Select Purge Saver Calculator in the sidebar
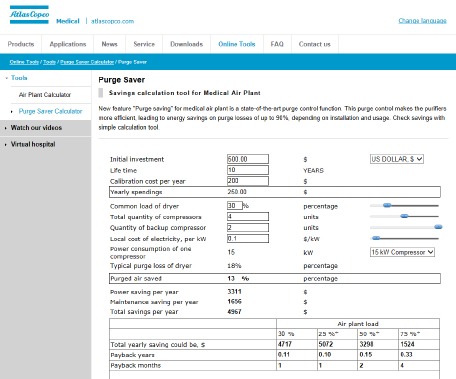This screenshot has height=379, width=456. (x=50, y=111)
